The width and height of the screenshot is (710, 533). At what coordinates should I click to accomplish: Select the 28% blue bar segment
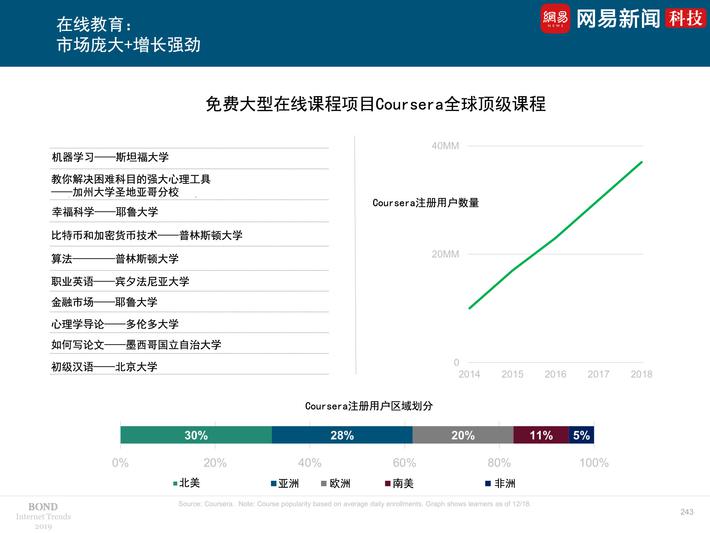click(342, 435)
